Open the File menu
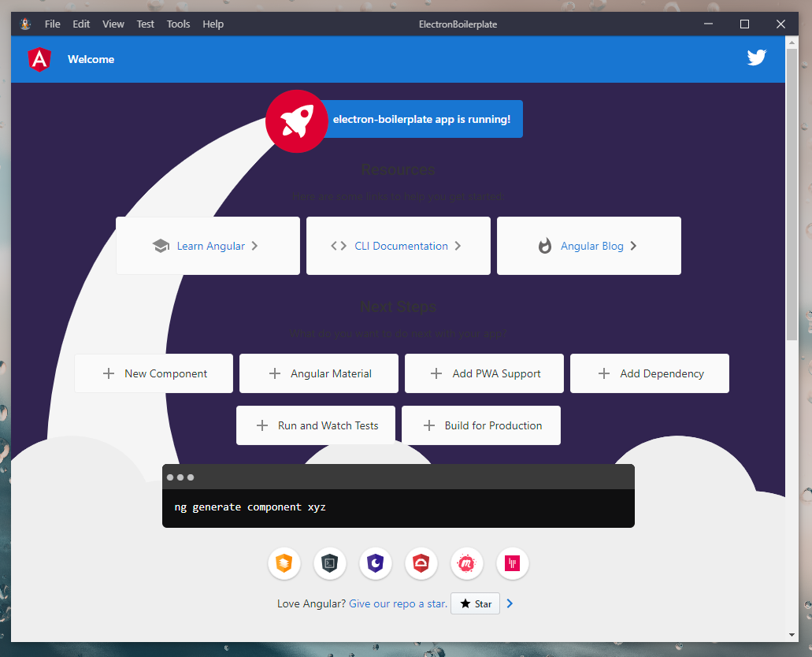Image resolution: width=812 pixels, height=657 pixels. click(x=52, y=24)
